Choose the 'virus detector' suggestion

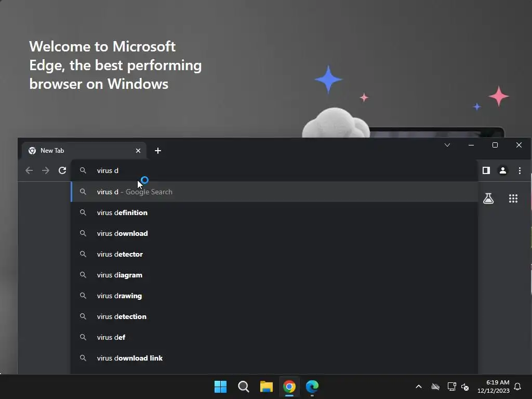(274, 254)
